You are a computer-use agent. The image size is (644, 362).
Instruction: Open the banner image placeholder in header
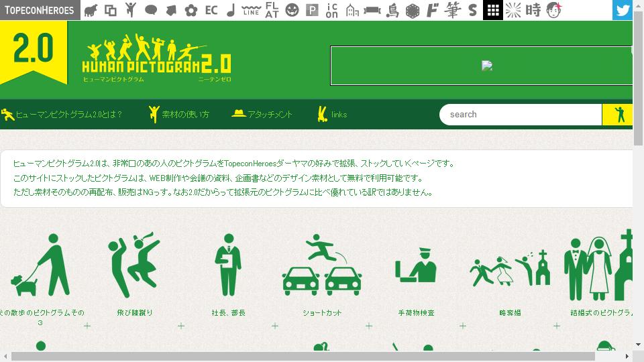click(x=482, y=66)
